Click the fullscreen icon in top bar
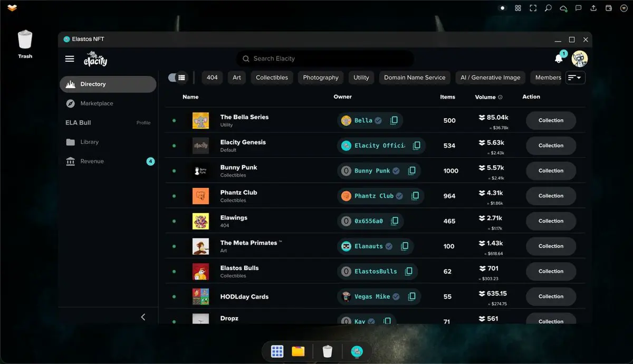The height and width of the screenshot is (364, 633). tap(533, 8)
